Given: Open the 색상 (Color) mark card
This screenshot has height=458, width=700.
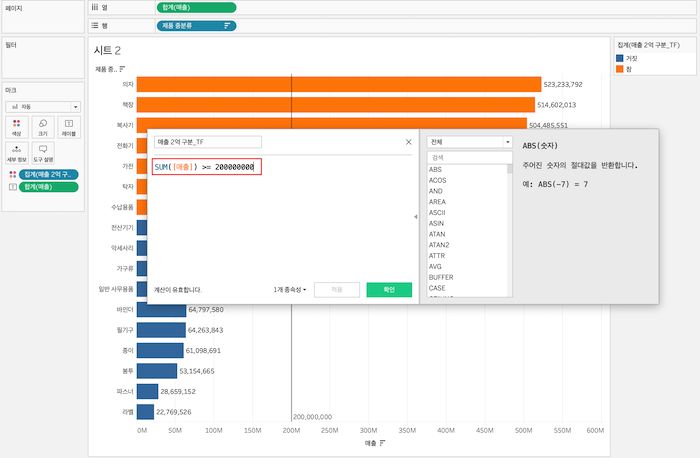Looking at the screenshot, I should (17, 127).
